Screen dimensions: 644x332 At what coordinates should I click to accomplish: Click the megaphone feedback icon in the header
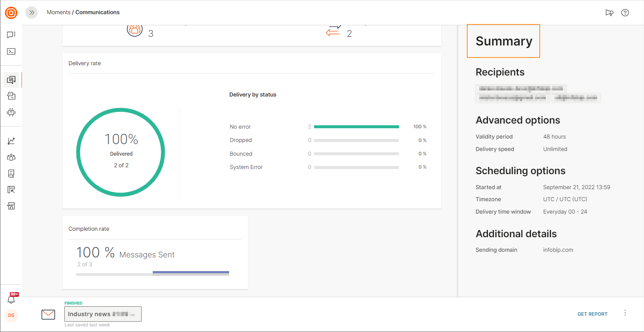coord(609,13)
